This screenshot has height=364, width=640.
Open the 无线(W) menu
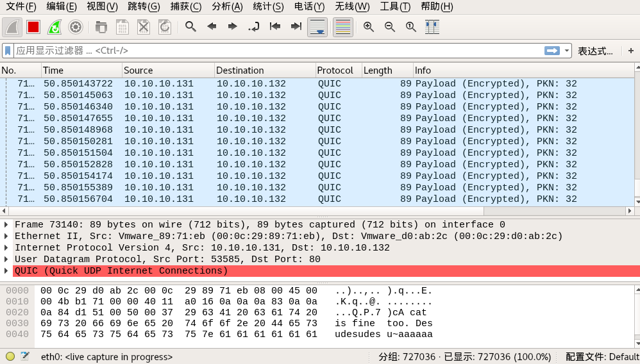tap(352, 6)
